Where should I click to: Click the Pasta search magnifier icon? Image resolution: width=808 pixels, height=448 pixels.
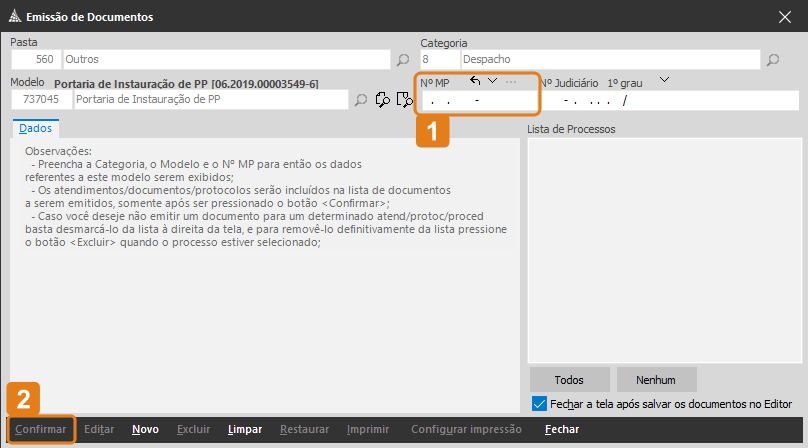tap(403, 60)
